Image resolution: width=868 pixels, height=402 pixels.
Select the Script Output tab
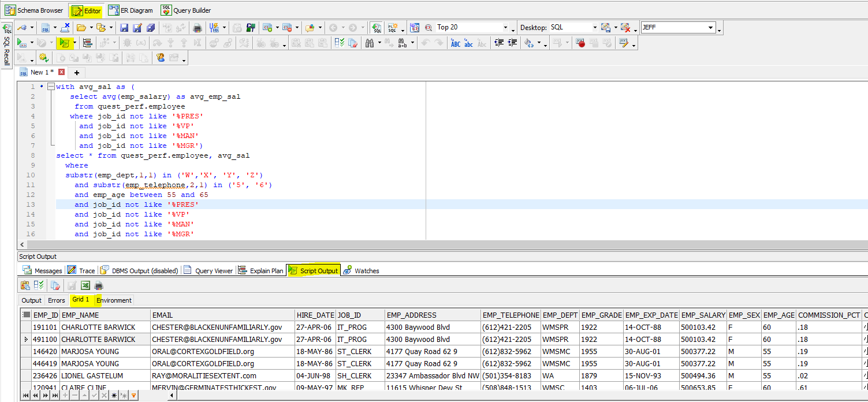pos(314,270)
